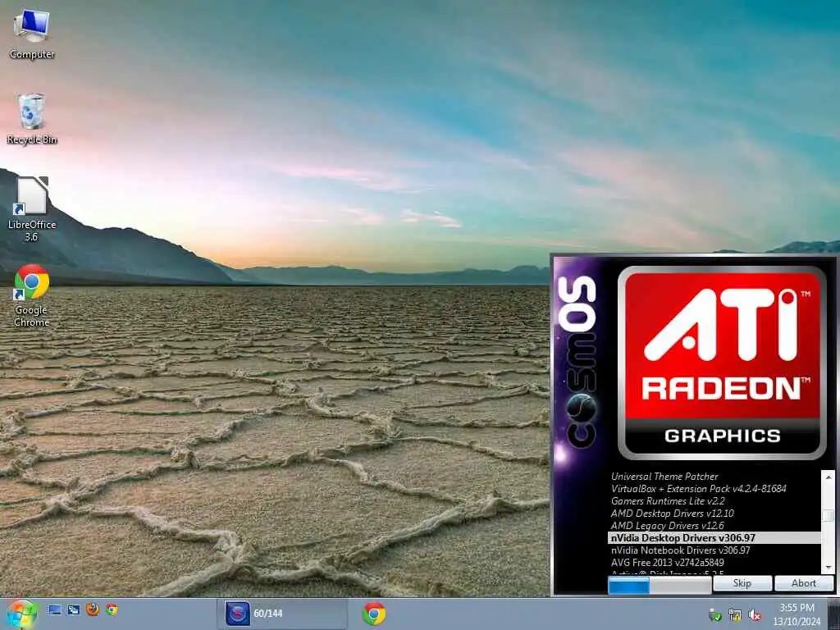
Task: Click the Abort button in the installer
Action: (x=804, y=583)
